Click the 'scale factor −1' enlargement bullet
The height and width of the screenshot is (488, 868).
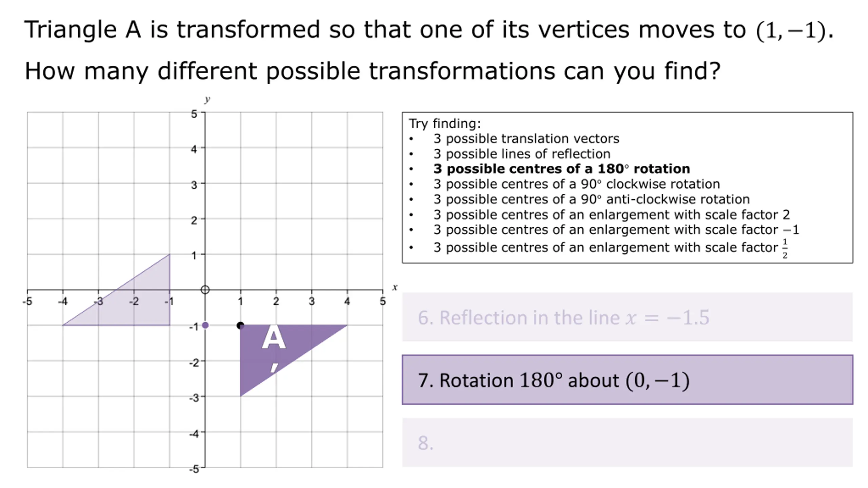tap(616, 230)
